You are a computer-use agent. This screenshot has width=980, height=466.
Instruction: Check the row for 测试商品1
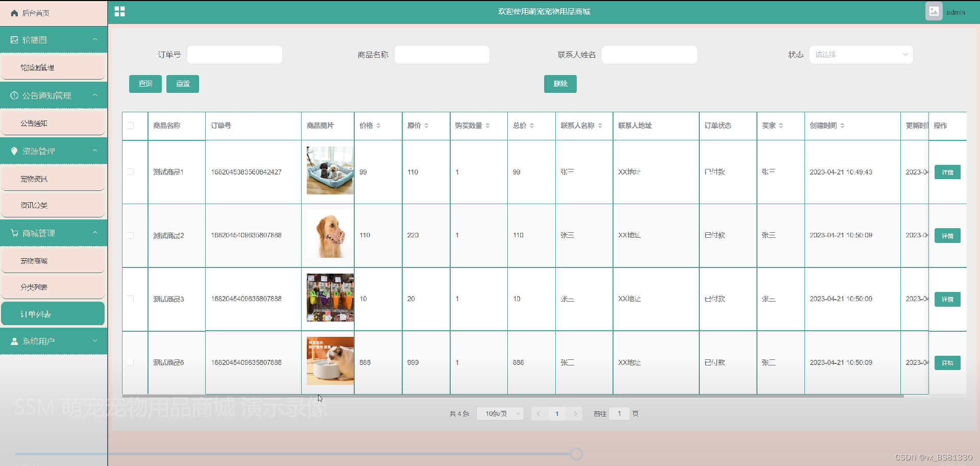pyautogui.click(x=131, y=172)
